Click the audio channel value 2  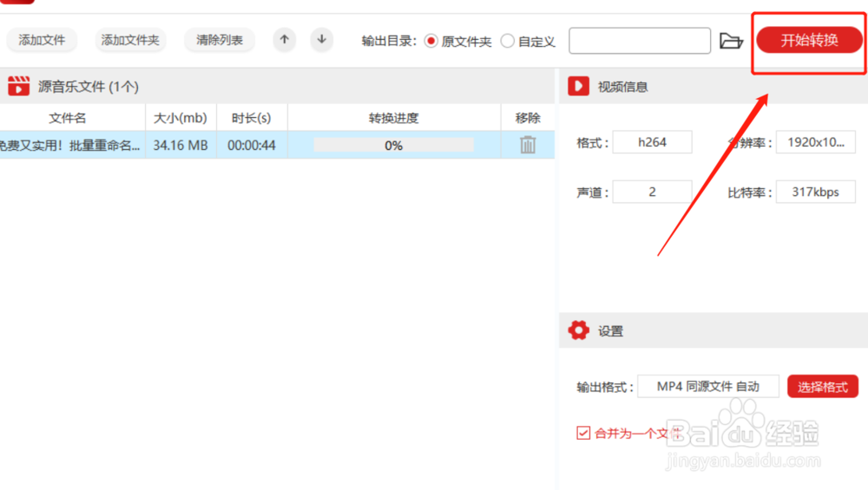[x=652, y=192]
